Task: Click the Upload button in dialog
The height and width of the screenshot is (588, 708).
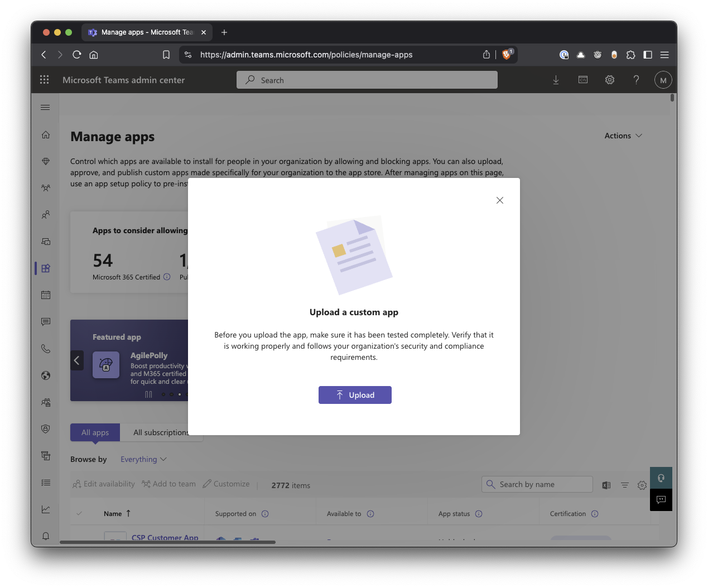Action: (355, 395)
